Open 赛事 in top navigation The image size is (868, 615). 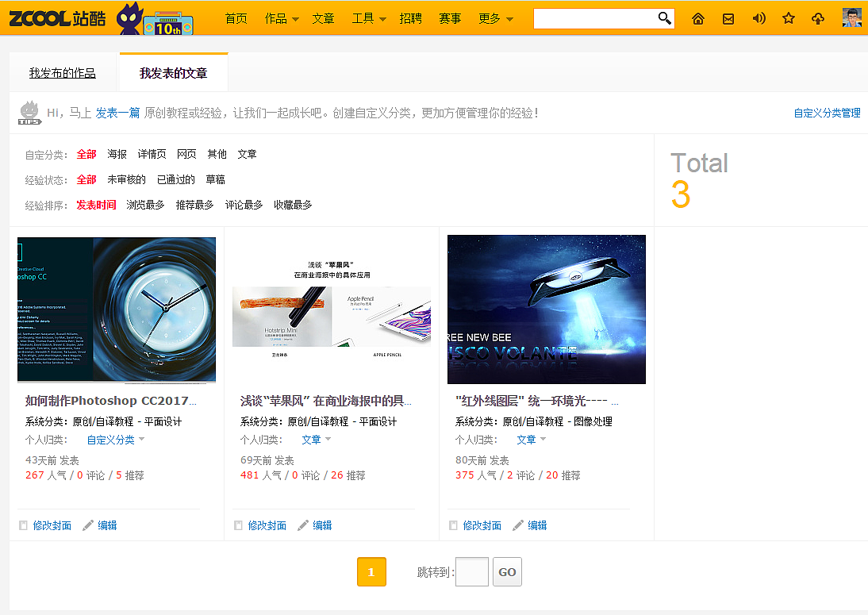coord(450,19)
